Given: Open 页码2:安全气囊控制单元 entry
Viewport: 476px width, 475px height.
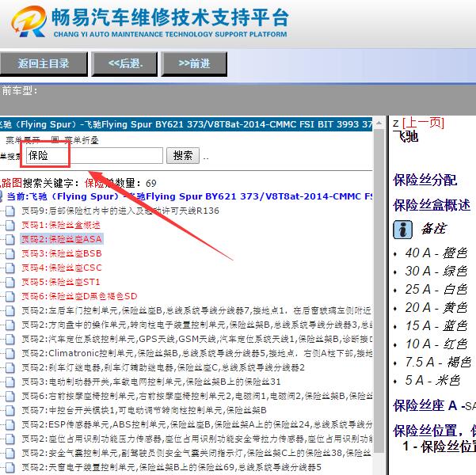Looking at the screenshot, I should tap(196, 453).
